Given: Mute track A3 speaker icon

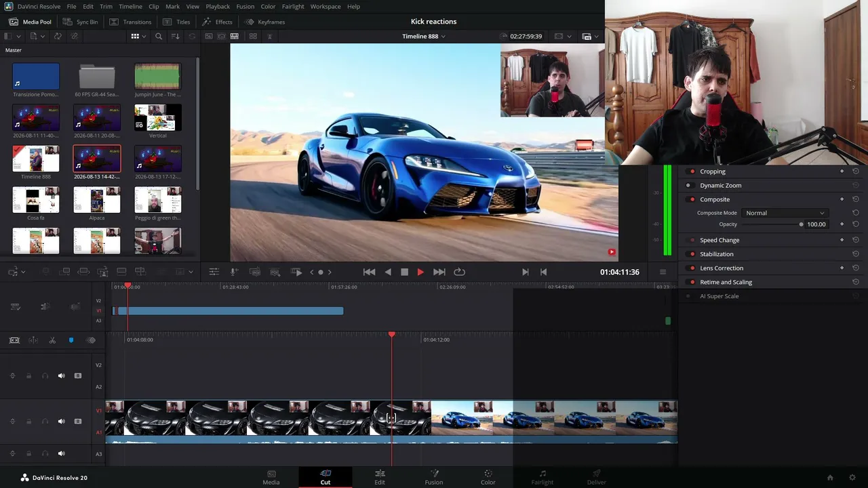Looking at the screenshot, I should click(x=61, y=453).
